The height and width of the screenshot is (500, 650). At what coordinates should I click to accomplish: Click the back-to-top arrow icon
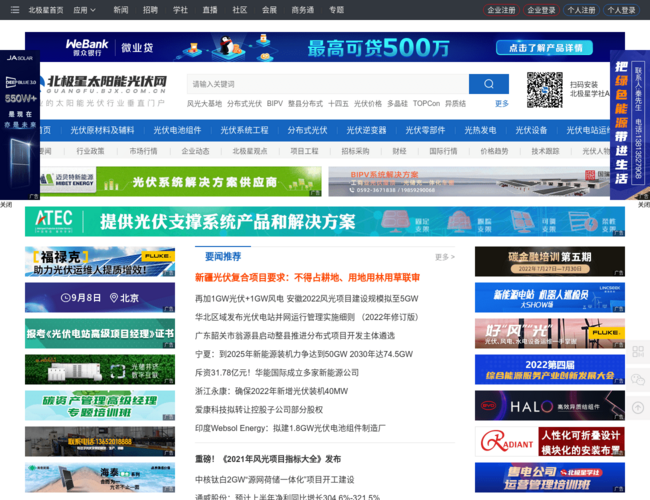click(638, 408)
